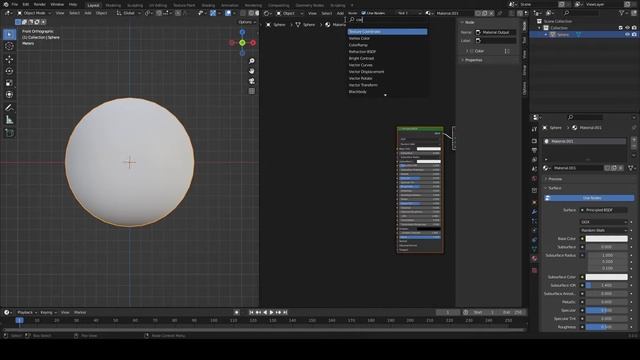Open the GGX distribution dropdown
Screen dimensions: 640x360
point(604,222)
